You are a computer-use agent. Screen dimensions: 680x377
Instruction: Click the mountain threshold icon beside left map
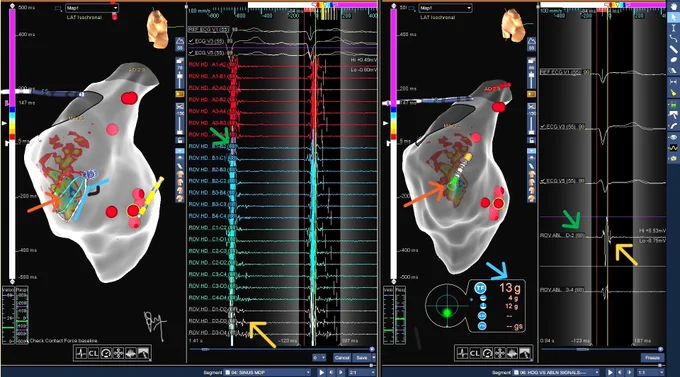180,41
